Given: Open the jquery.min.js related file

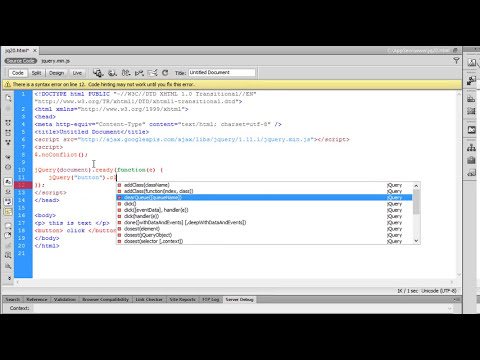Looking at the screenshot, I should coord(55,61).
